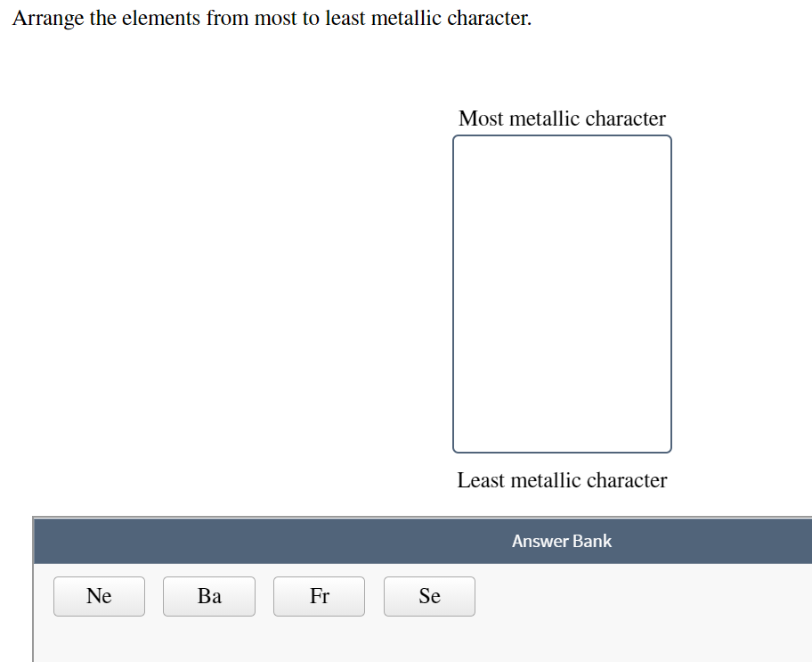Click the first tile in the Answer Bank
This screenshot has width=812, height=662.
(x=99, y=596)
